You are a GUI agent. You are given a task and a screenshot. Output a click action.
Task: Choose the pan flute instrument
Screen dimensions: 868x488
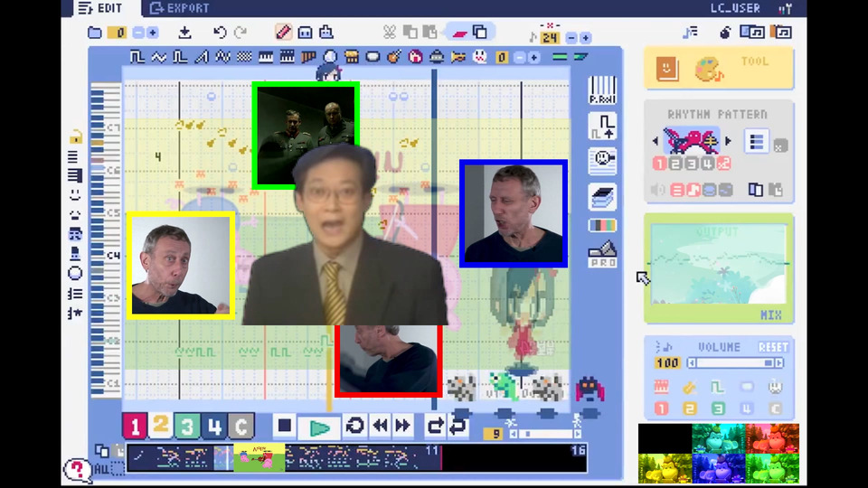click(x=308, y=57)
